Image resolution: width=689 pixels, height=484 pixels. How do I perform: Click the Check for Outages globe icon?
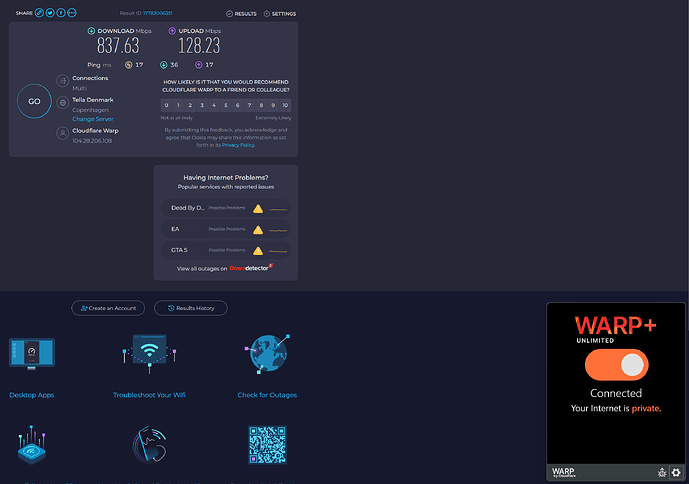(x=267, y=353)
